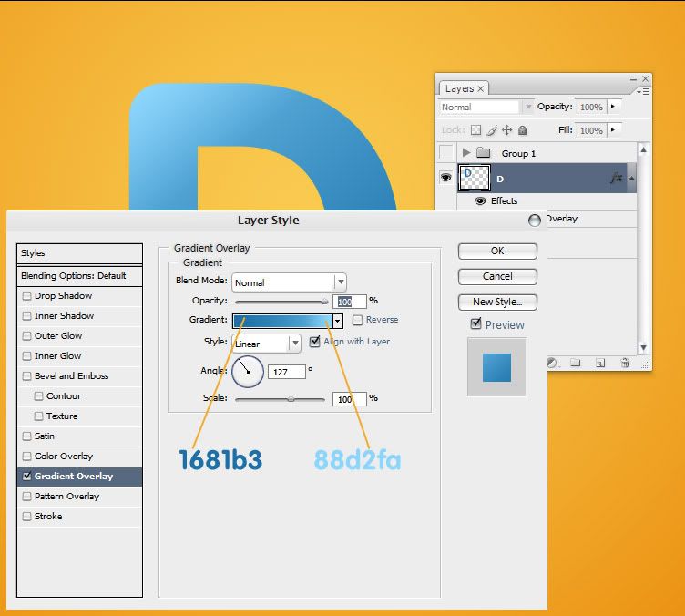Uncheck the Preview checkbox
The image size is (685, 616).
point(475,323)
